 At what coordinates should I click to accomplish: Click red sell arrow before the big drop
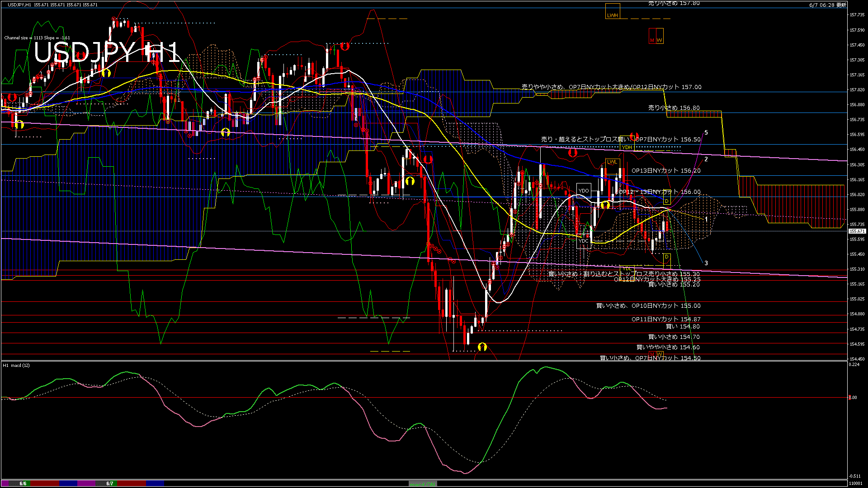[428, 159]
